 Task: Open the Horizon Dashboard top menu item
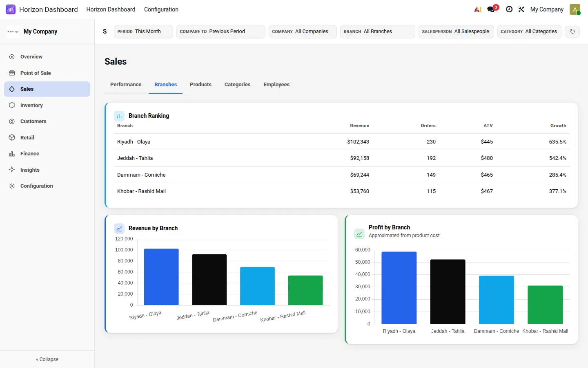pos(111,9)
